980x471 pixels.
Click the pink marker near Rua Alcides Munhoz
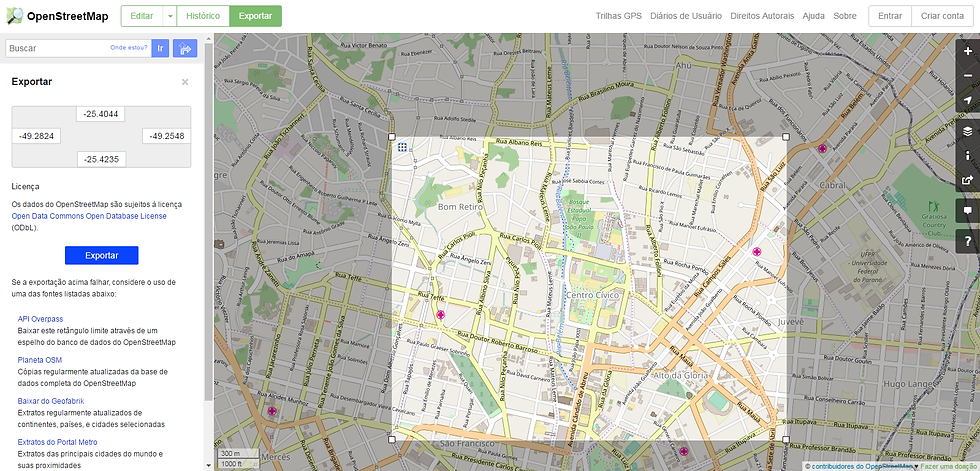pos(272,411)
